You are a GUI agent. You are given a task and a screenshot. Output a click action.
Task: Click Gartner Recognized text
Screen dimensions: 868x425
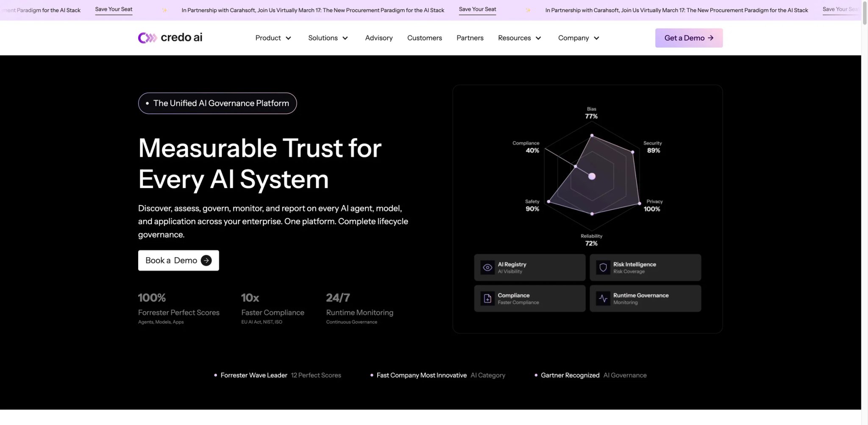point(570,375)
